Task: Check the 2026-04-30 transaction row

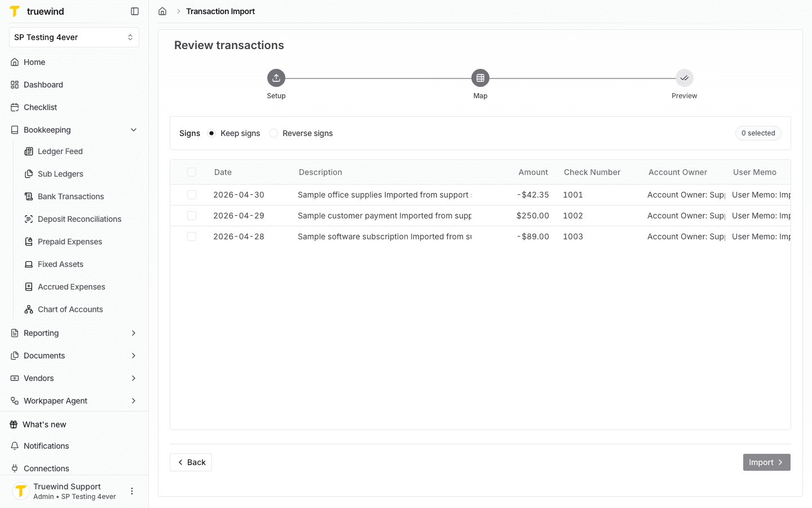Action: [192, 195]
